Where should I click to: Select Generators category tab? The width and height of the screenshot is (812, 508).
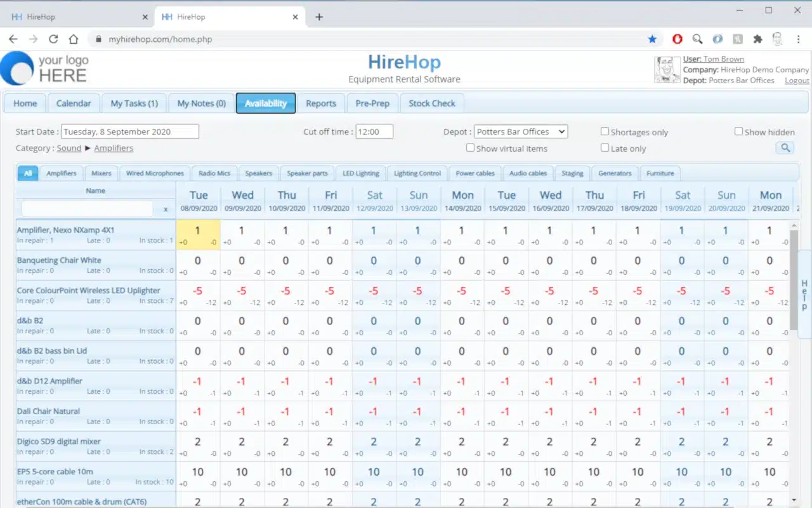point(615,173)
